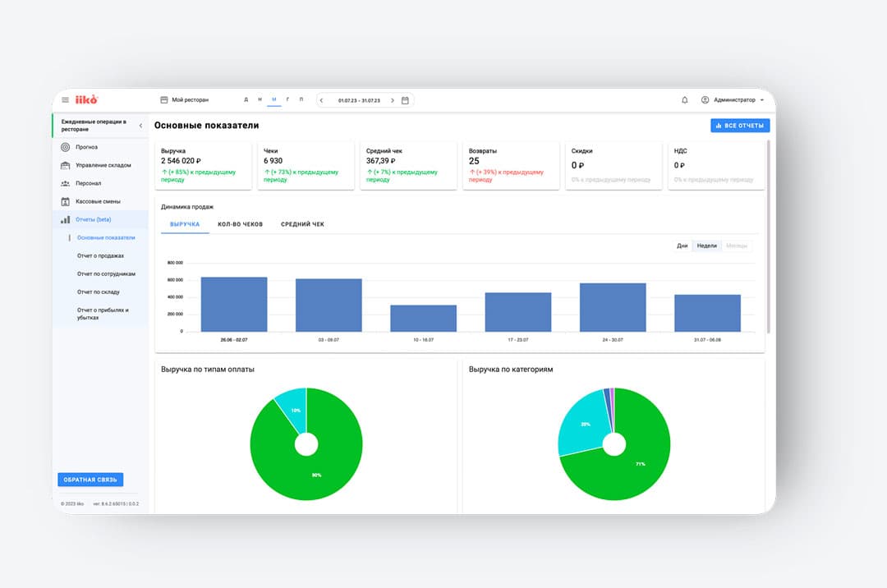The height and width of the screenshot is (588, 887).
Task: Click the notifications bell icon
Action: click(x=685, y=100)
